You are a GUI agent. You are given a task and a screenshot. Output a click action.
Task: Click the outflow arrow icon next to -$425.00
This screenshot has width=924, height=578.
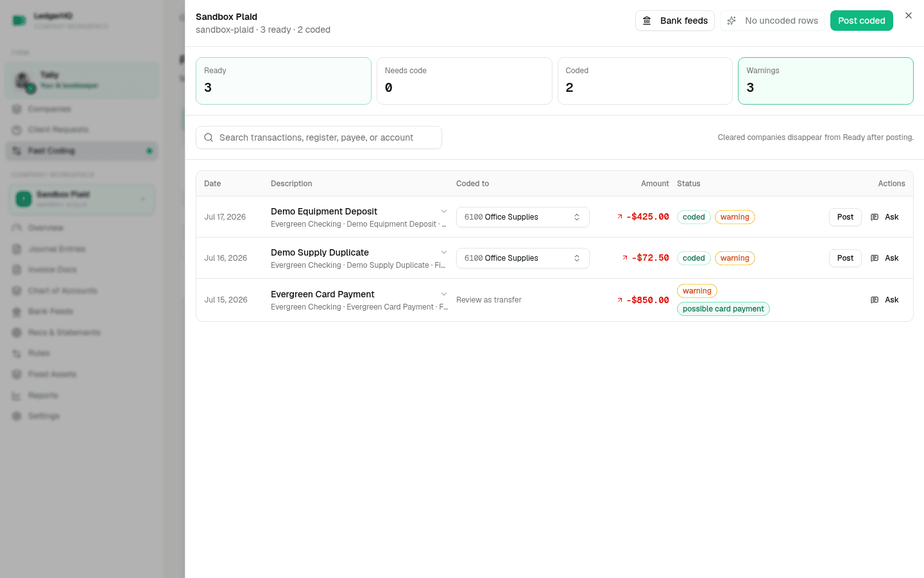pos(620,216)
